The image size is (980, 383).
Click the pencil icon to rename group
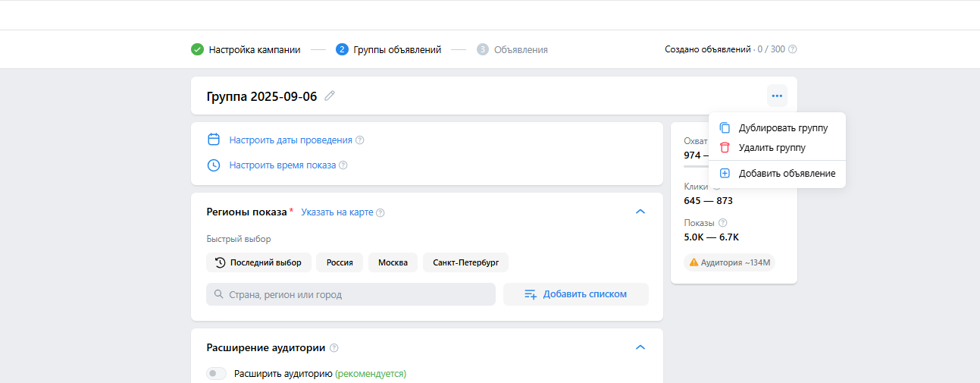330,96
